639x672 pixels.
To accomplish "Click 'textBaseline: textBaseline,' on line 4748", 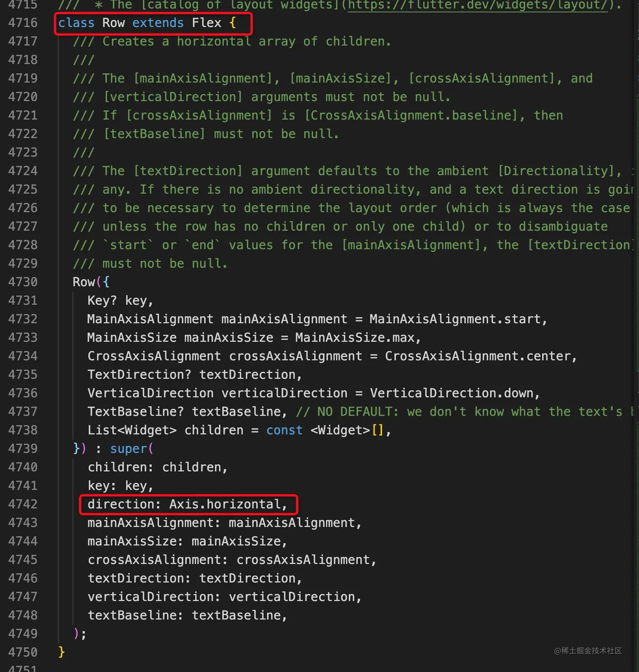I will (187, 616).
